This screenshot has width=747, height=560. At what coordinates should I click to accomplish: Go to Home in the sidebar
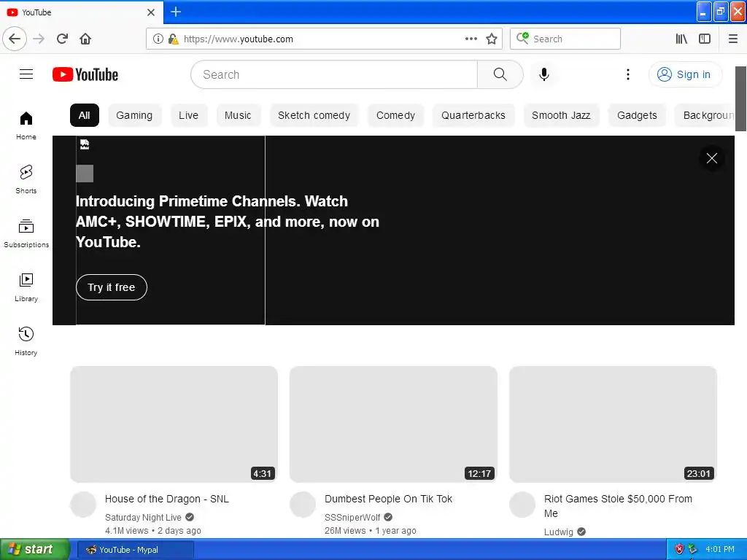pos(26,125)
